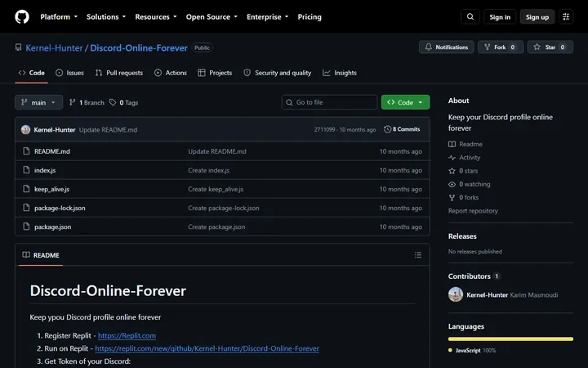Image resolution: width=588 pixels, height=368 pixels.
Task: Click the file icon next to package.json
Action: 26,227
